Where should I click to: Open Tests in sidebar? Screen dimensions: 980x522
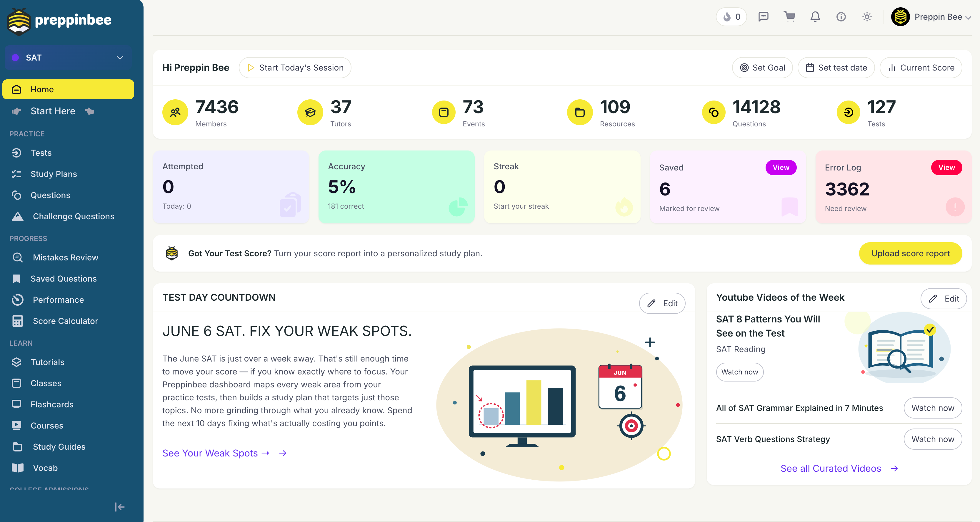(68, 153)
